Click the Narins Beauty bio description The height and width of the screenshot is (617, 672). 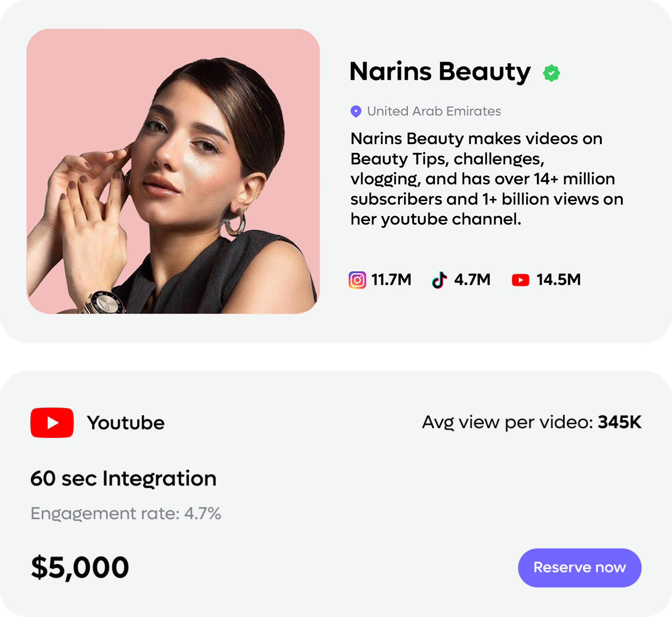[x=487, y=179]
